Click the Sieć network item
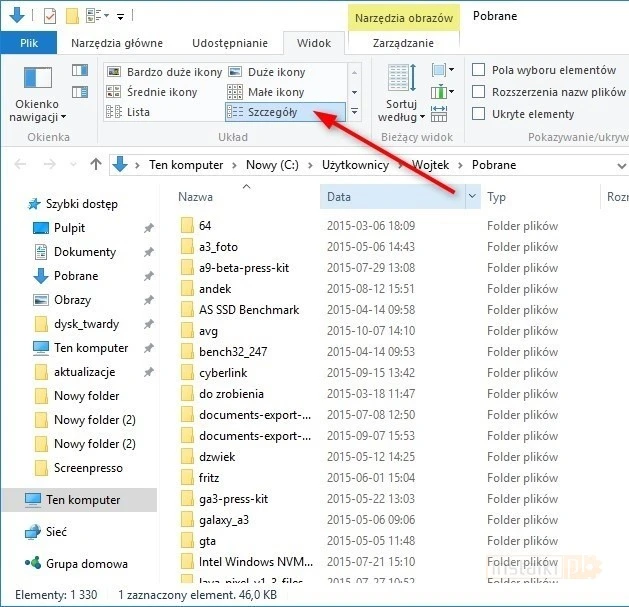Viewport: 629px width, 607px height. coord(56,532)
